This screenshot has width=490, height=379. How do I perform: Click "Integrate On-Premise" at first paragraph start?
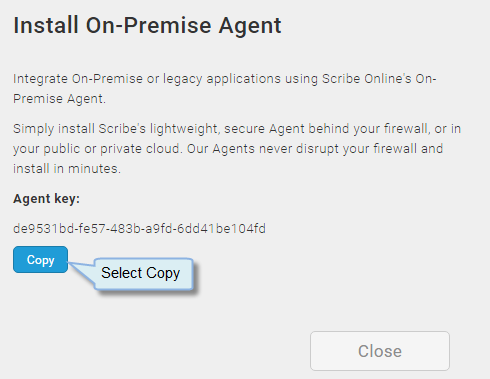tap(78, 79)
